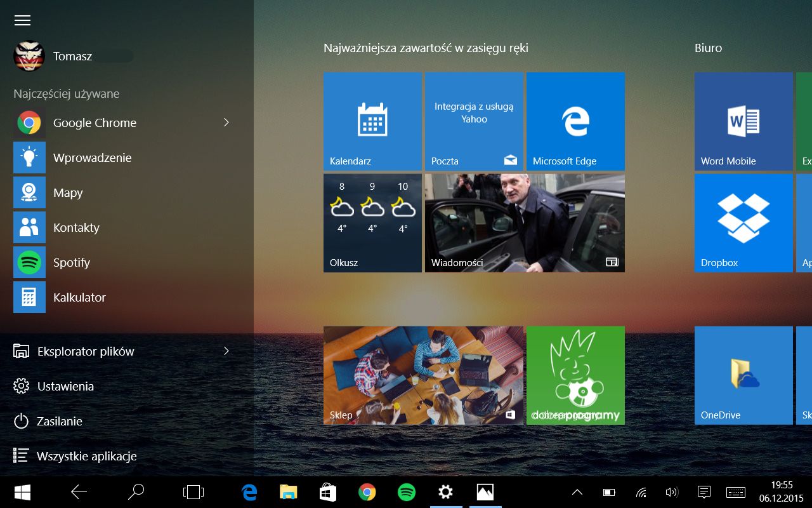The height and width of the screenshot is (508, 812).
Task: Open File Explorer from the taskbar
Action: 289,492
